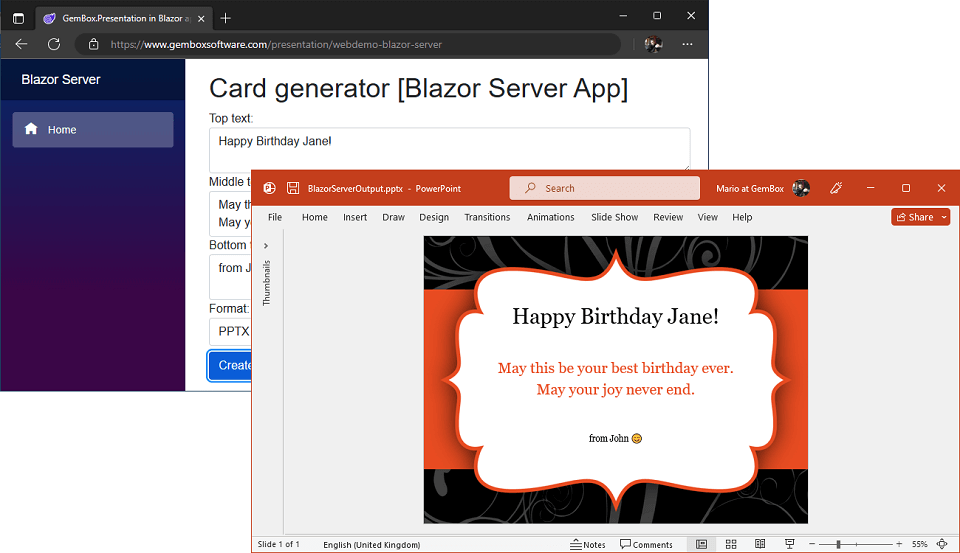Expand the Thumbnails pane
This screenshot has height=553, width=960.
(x=266, y=246)
